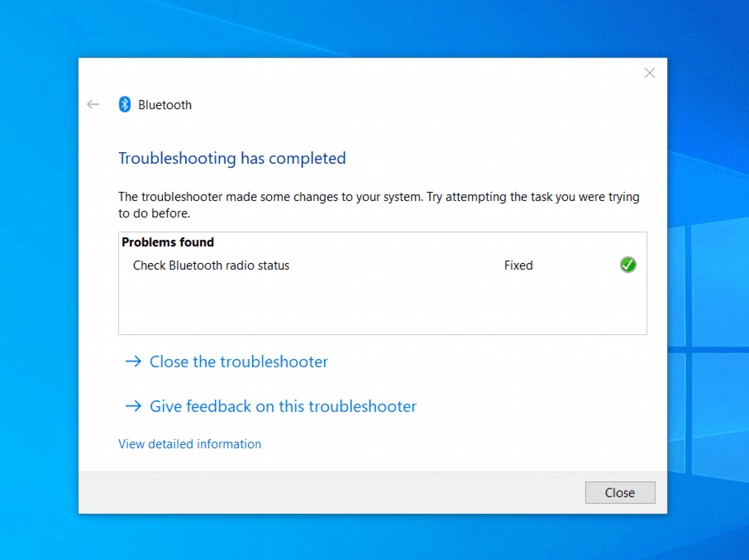Open View detailed information
The image size is (749, 560).
[x=190, y=444]
